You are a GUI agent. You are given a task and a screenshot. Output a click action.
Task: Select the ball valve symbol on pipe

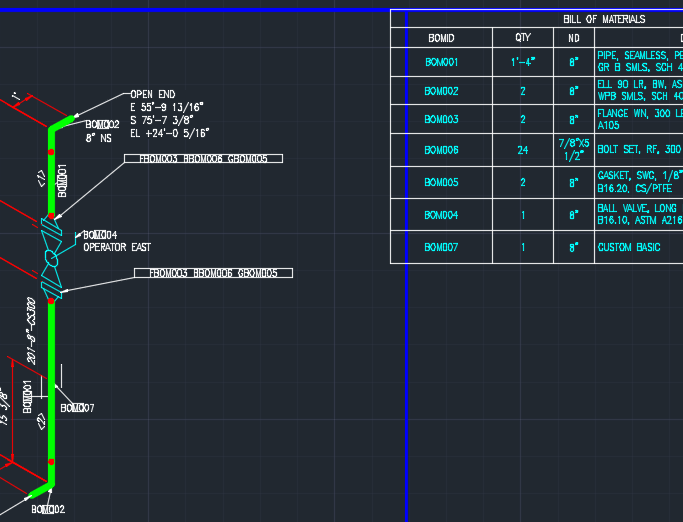tap(51, 258)
